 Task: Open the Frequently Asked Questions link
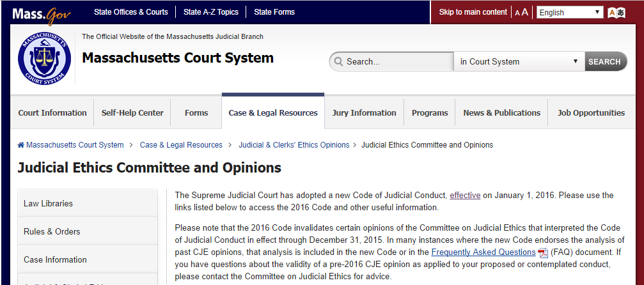click(483, 252)
